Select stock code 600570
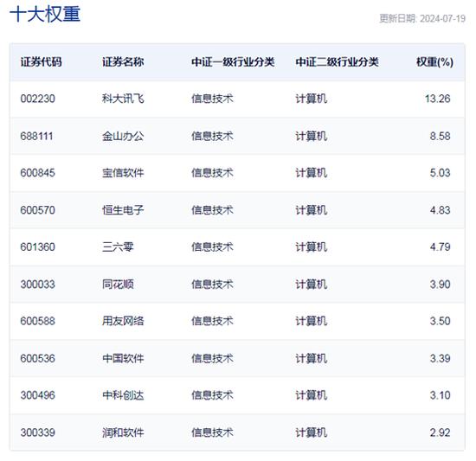 click(37, 210)
